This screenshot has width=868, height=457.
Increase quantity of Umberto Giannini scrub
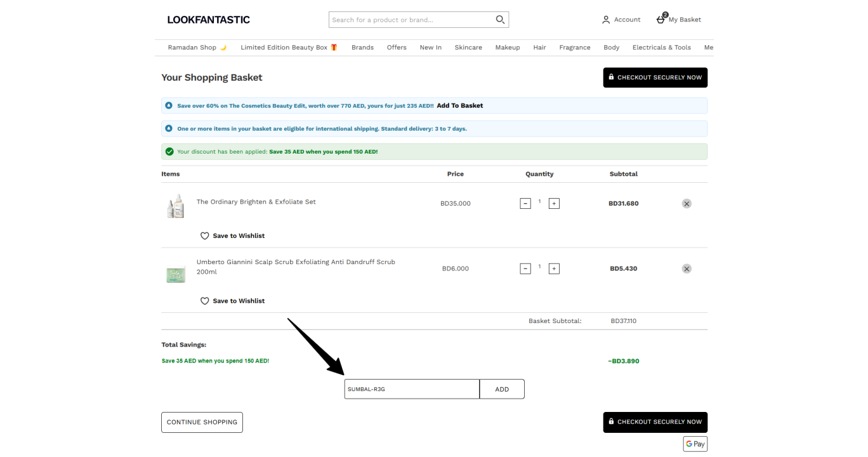coord(554,269)
